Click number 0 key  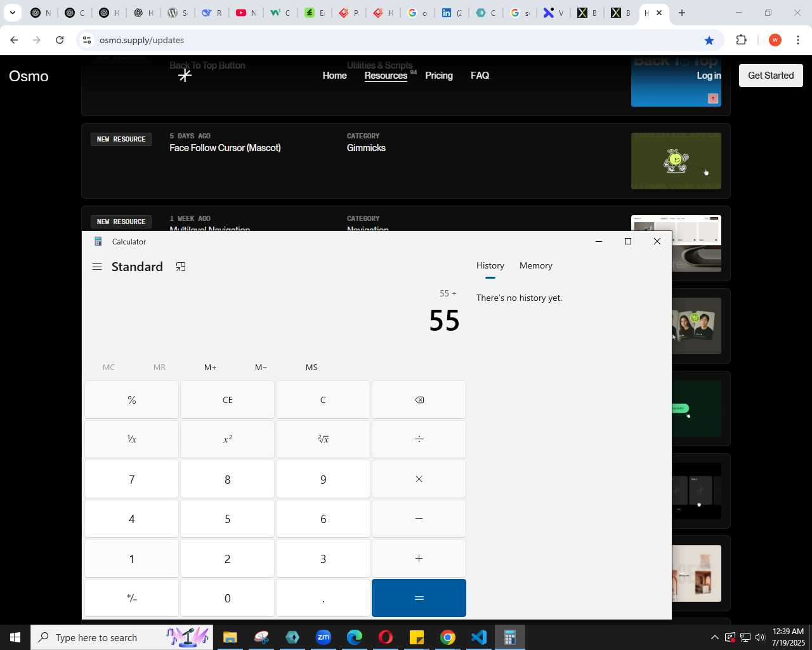[x=228, y=598]
